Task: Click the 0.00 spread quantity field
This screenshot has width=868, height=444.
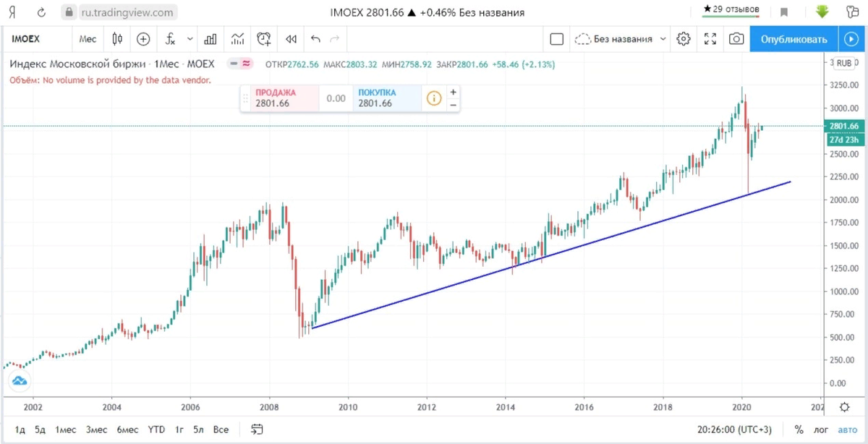Action: pos(336,98)
